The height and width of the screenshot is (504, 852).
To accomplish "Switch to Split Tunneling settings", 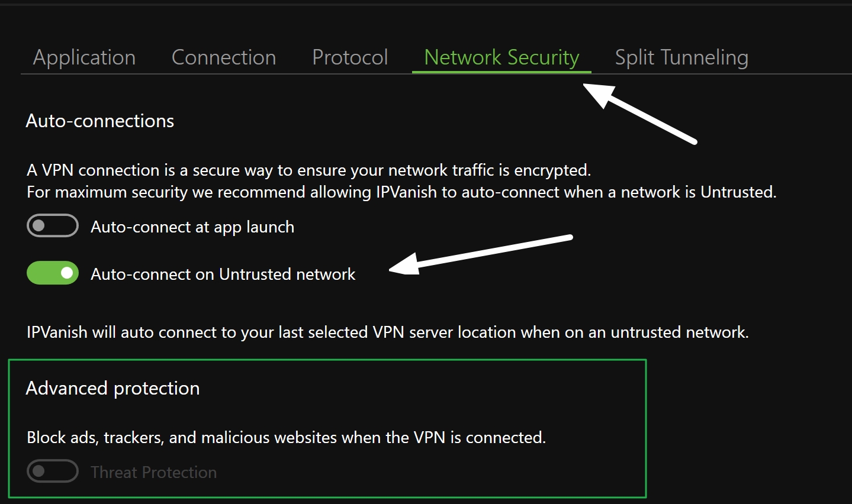I will 681,57.
